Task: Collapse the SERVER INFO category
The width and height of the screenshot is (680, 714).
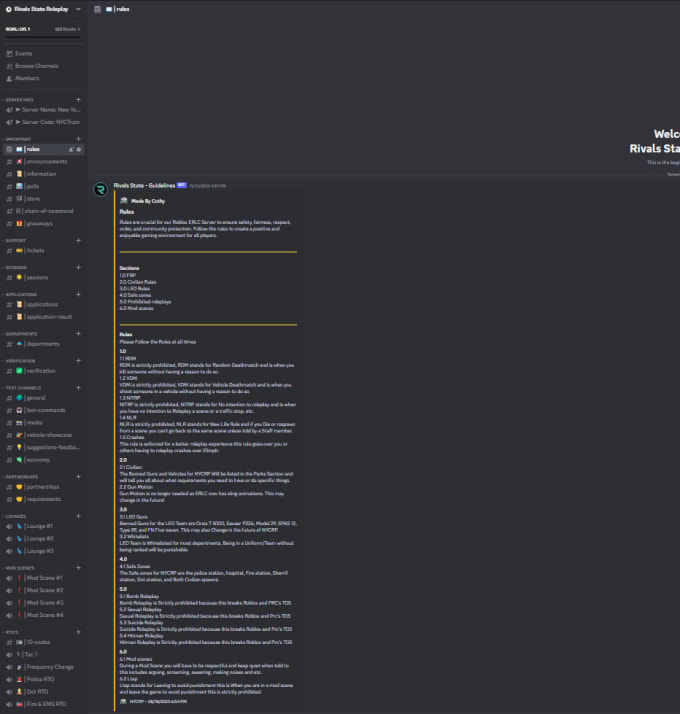Action: click(x=19, y=100)
